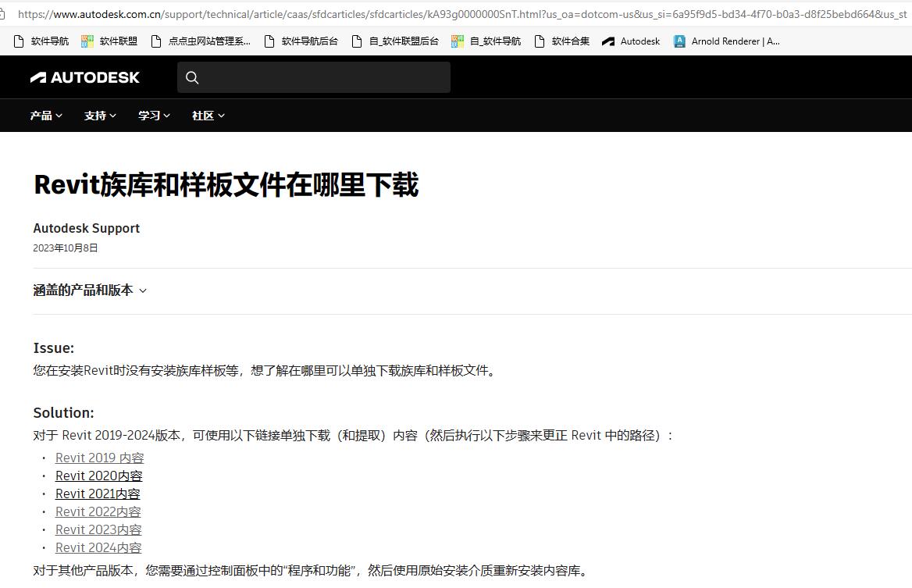The image size is (912, 588).
Task: Open the Revit 2021内容 link
Action: pos(98,494)
